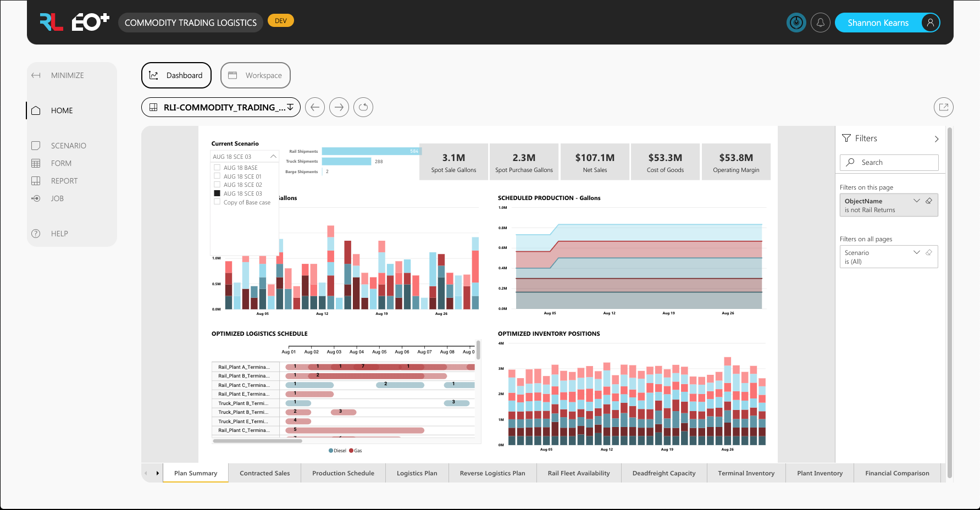
Task: Enable the Copy of Base case checkbox
Action: click(x=217, y=202)
